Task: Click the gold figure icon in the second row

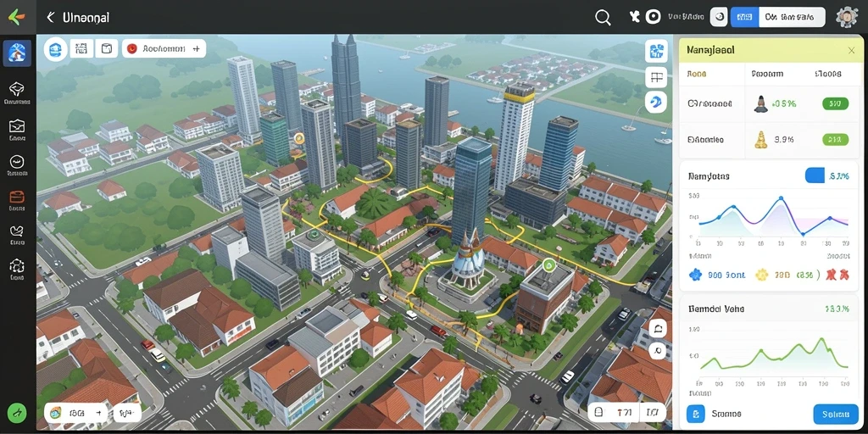Action: [760, 140]
